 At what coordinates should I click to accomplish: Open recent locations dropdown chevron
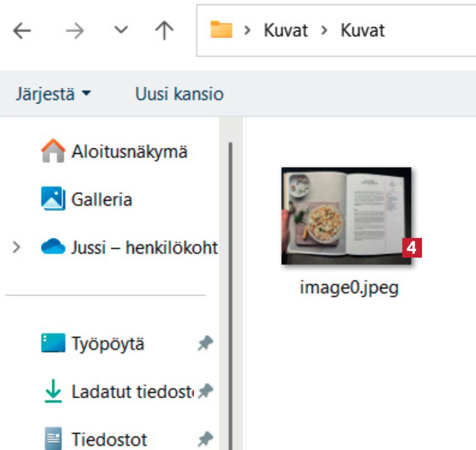click(121, 30)
